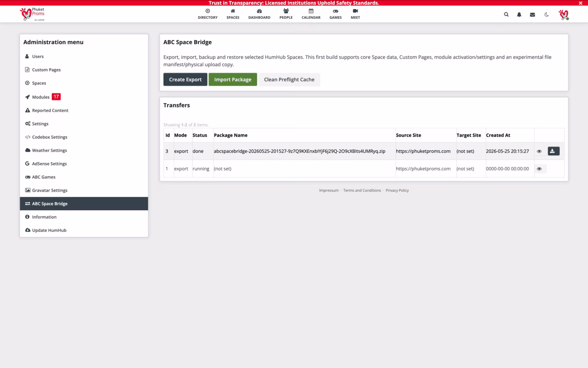This screenshot has height=368, width=588.
Task: Click the red 17 Modules badge
Action: 56,97
